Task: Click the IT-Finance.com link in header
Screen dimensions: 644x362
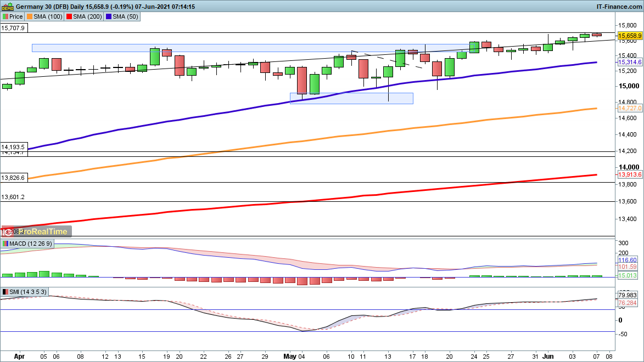Action: (618, 7)
